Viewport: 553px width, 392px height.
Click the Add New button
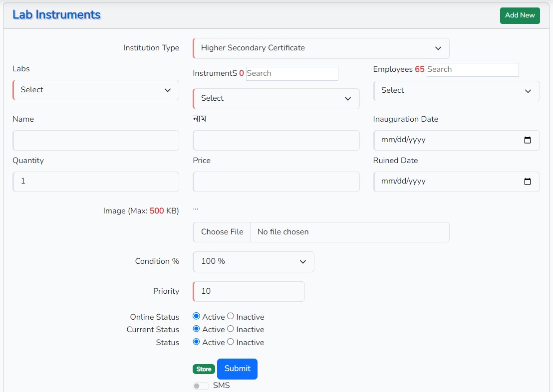pyautogui.click(x=520, y=15)
